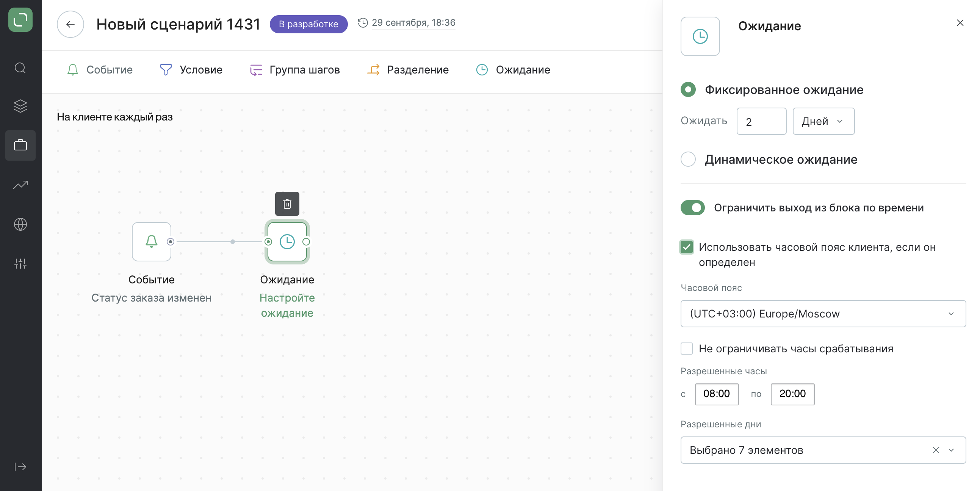Click the history clock icon near date
This screenshot has height=491, width=980.
[363, 23]
